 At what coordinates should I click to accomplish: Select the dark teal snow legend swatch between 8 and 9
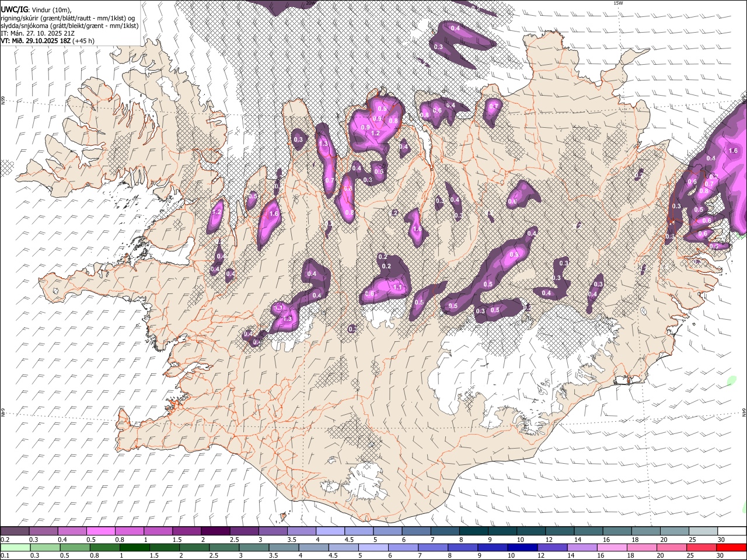[x=474, y=531]
